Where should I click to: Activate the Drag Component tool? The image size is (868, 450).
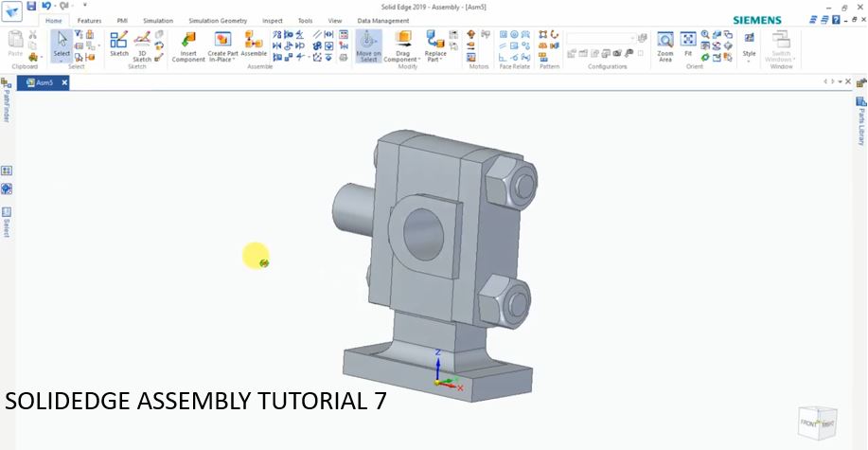[402, 46]
